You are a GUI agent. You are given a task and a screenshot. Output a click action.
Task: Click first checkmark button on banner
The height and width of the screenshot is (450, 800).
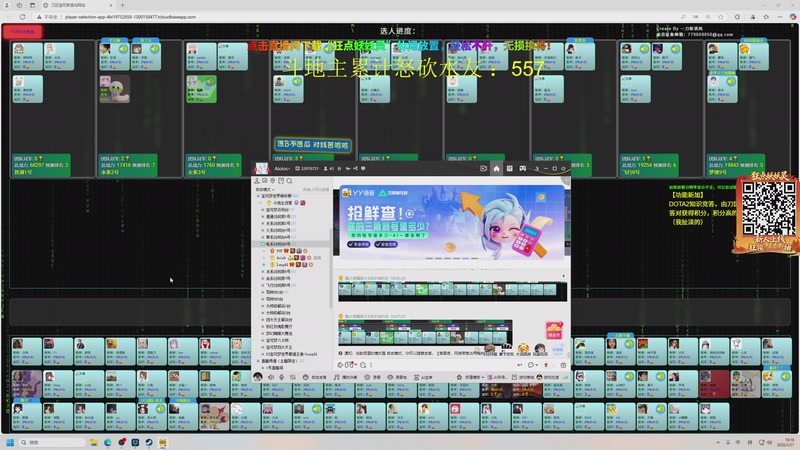tap(359, 244)
